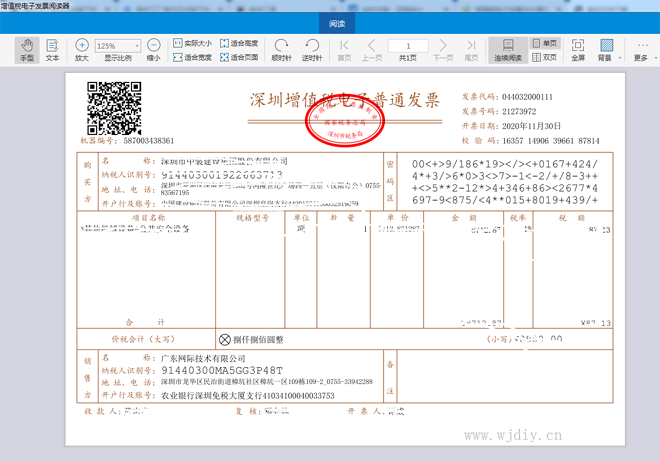Click invoice title 深圳增值税电子普通发票
The height and width of the screenshot is (462, 660).
tap(345, 100)
